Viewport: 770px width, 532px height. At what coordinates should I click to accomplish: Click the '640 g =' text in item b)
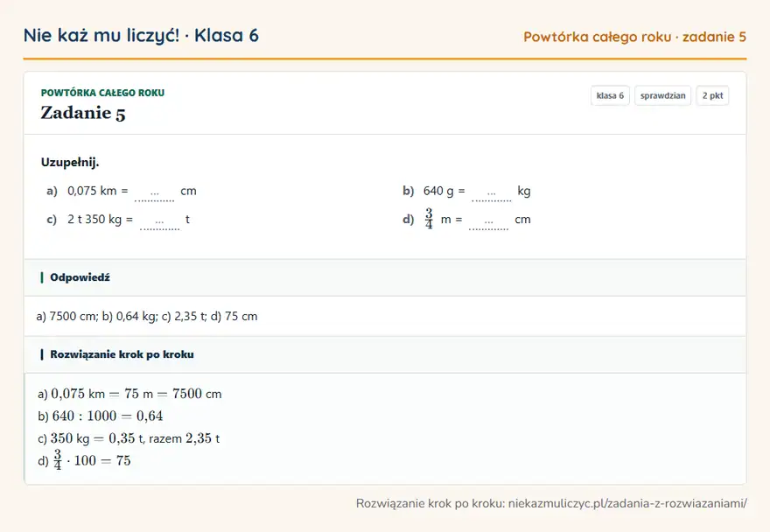tap(444, 191)
